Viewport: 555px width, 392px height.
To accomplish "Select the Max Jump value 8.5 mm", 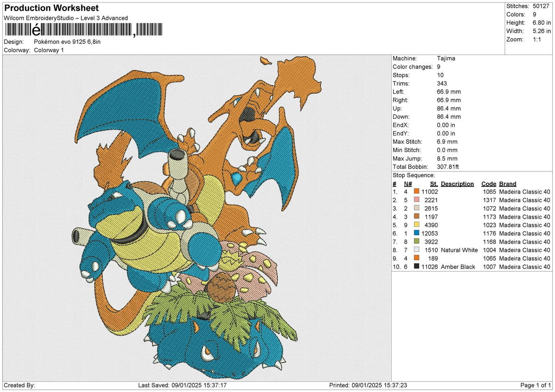I will pos(447,159).
